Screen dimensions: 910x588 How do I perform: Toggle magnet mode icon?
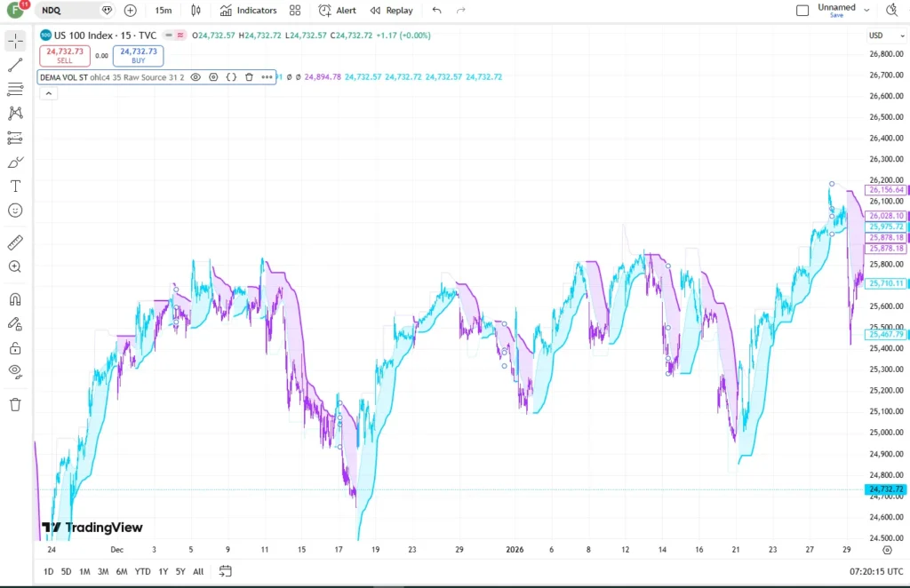[16, 299]
